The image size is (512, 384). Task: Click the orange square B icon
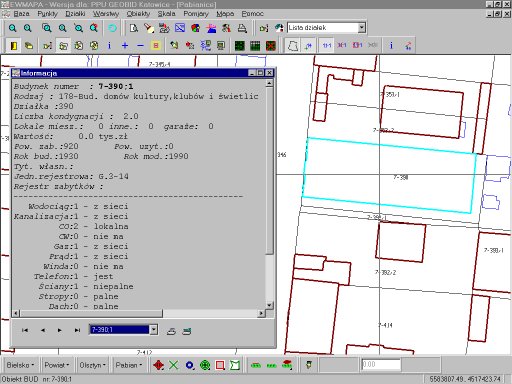tap(156, 45)
